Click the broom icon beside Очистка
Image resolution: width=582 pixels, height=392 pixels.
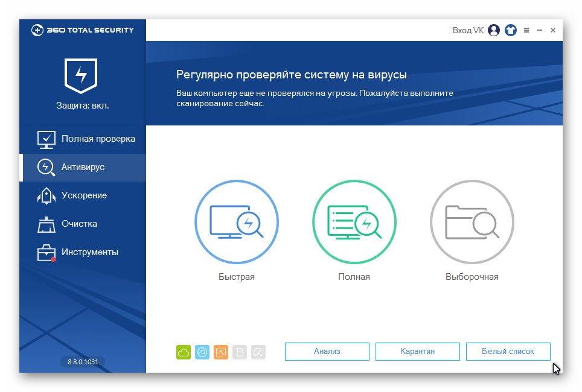click(46, 224)
